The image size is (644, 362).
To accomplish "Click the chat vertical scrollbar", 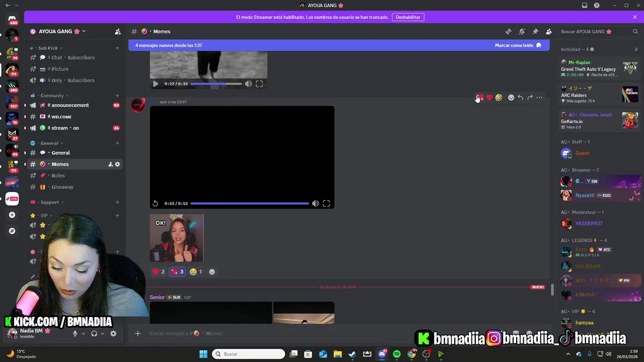I will click(552, 290).
